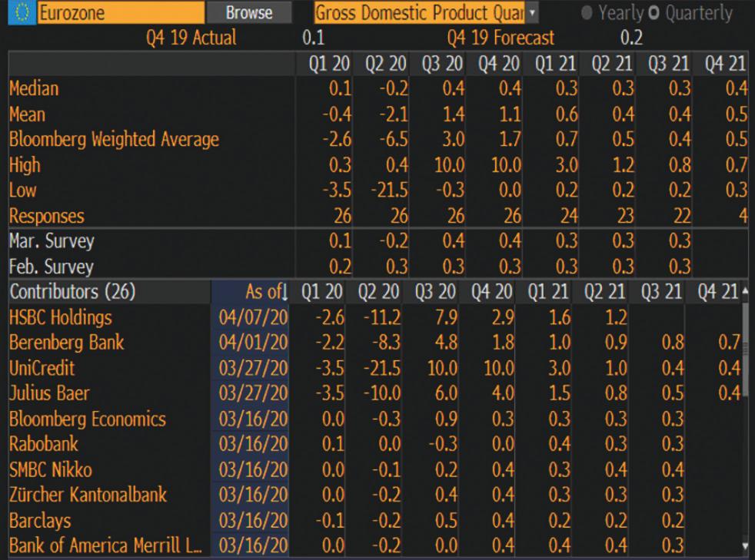Click the Bloomberg Weighted Average row label

[114, 140]
